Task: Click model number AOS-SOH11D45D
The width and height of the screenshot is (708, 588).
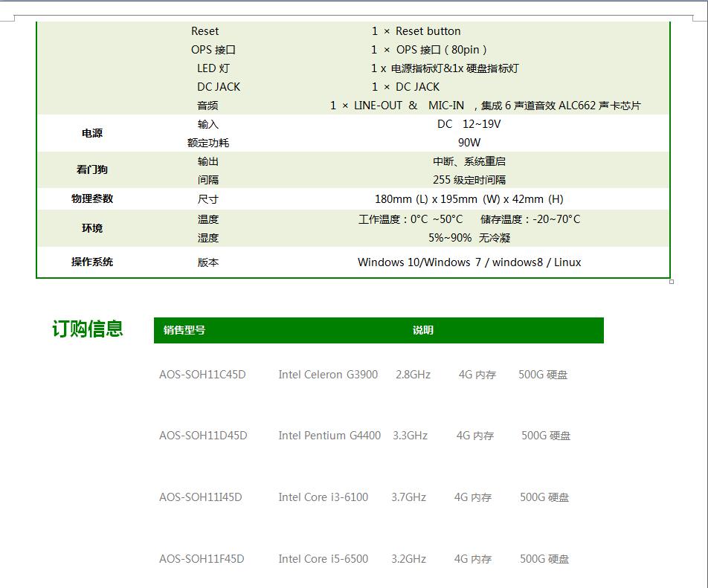Action: point(203,436)
